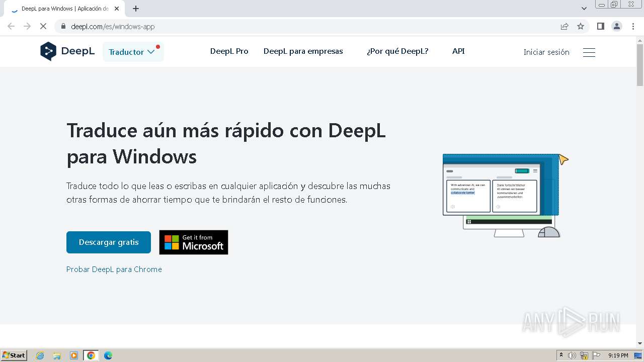Open network status tray icon
Image resolution: width=644 pixels, height=362 pixels.
point(584,355)
